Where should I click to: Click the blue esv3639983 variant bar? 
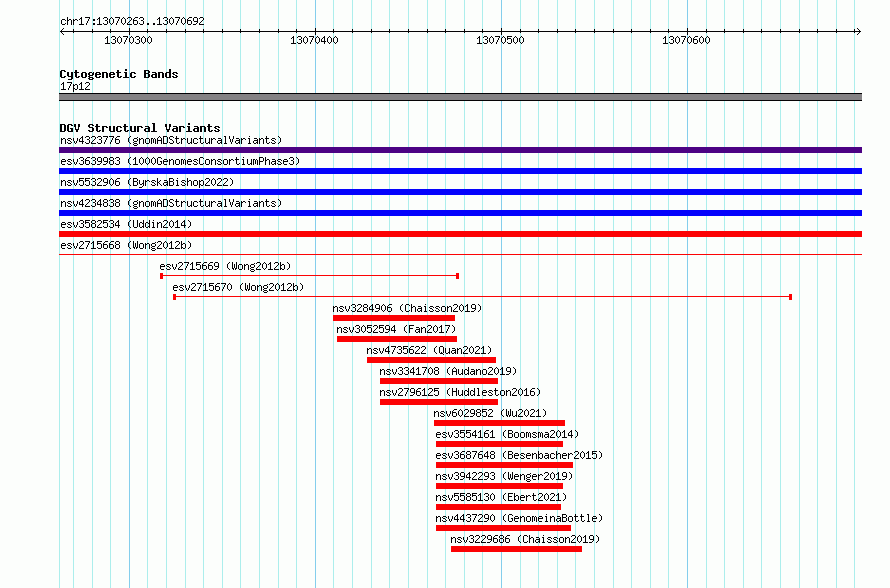(x=460, y=171)
